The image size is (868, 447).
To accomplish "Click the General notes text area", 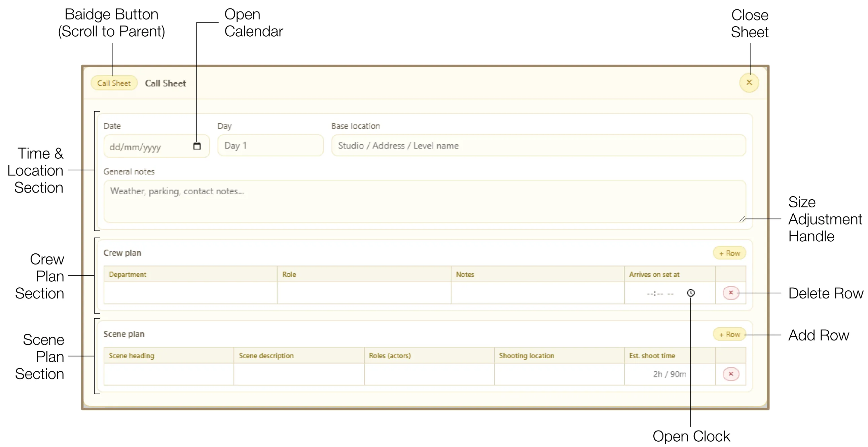I will pyautogui.click(x=425, y=201).
